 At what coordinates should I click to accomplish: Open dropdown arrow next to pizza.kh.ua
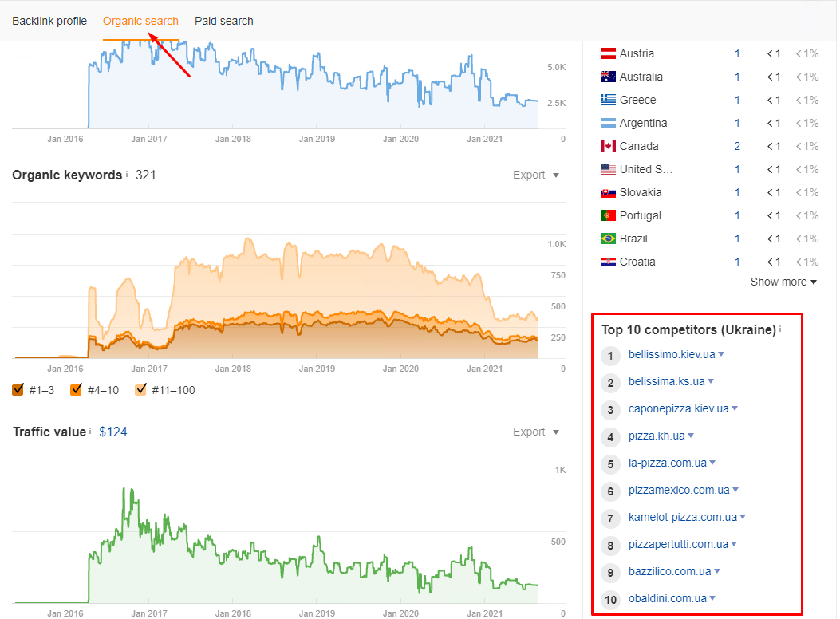691,436
